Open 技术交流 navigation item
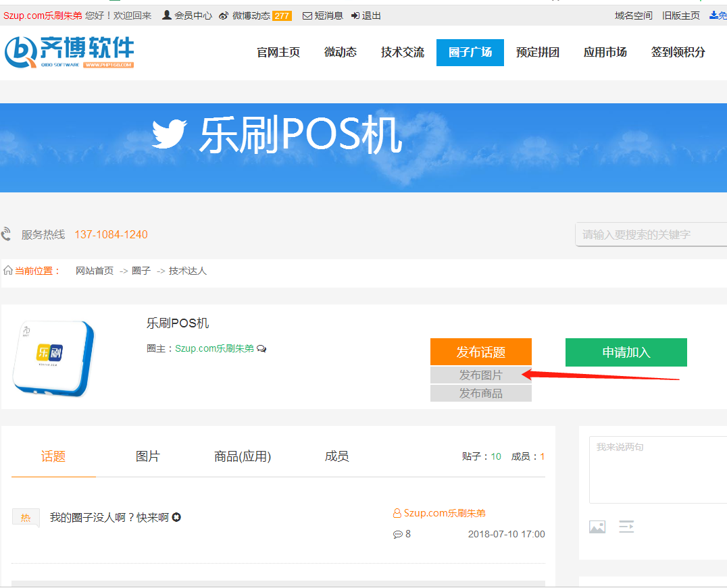Image resolution: width=727 pixels, height=588 pixels. coord(403,52)
